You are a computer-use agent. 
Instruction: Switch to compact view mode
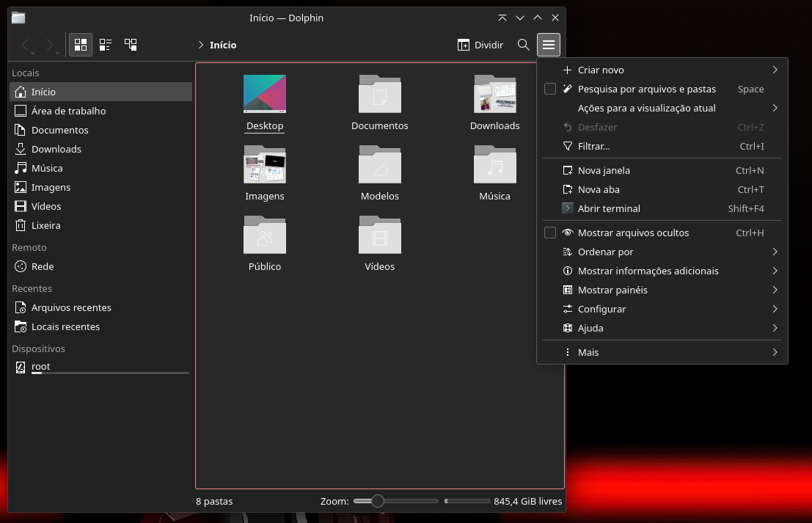tap(106, 45)
